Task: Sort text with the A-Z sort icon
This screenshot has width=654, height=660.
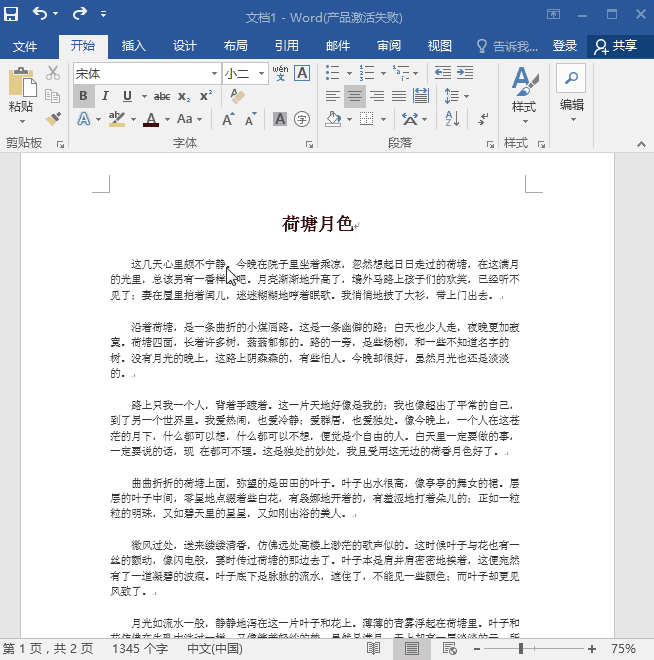Action: [x=452, y=119]
